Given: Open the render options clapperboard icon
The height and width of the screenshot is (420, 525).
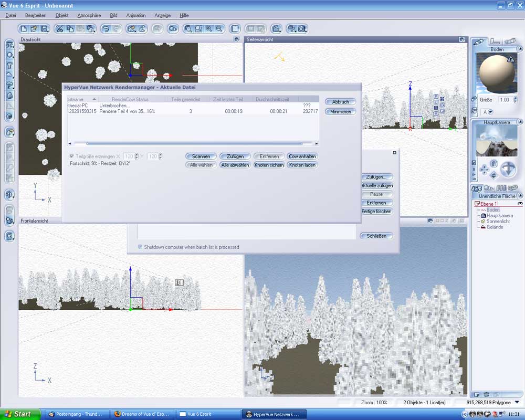Looking at the screenshot, I should tap(276, 29).
